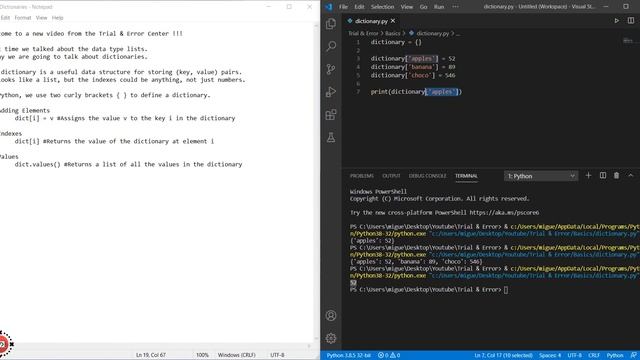
Task: Close the dictionary.py editor tab
Action: click(393, 21)
